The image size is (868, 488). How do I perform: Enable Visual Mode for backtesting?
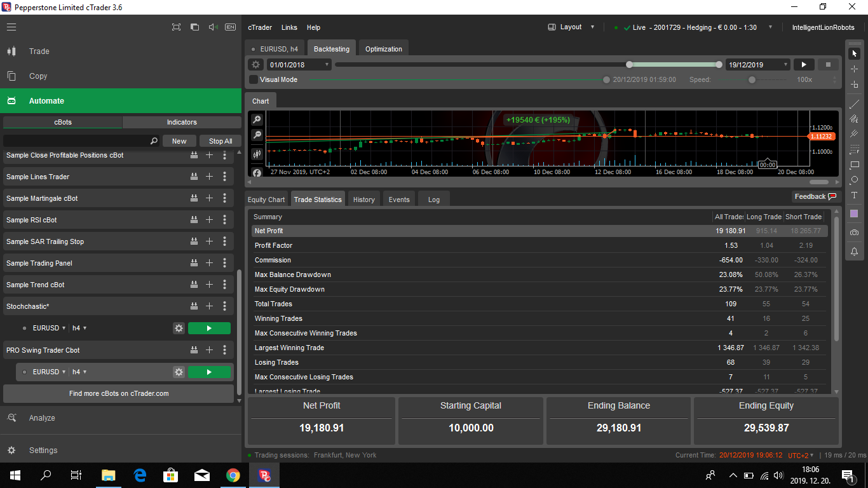coord(253,79)
